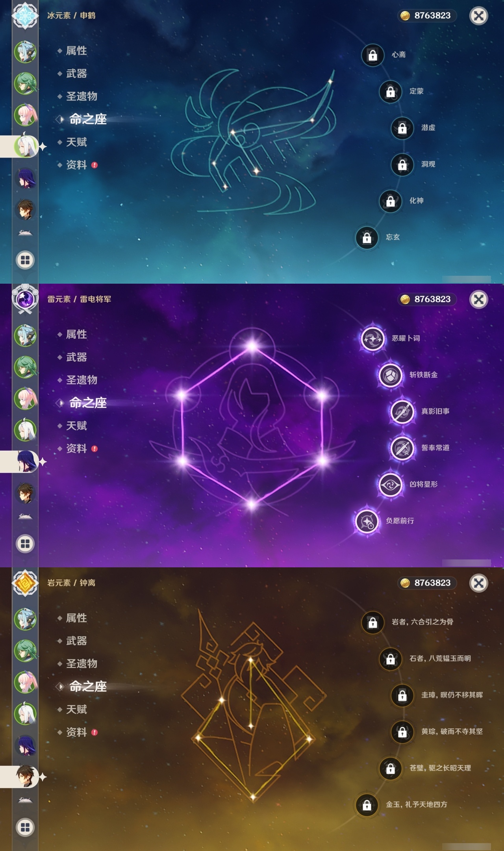The height and width of the screenshot is (851, 504).
Task: Open the 定蒙 constellation label
Action: coord(416,91)
